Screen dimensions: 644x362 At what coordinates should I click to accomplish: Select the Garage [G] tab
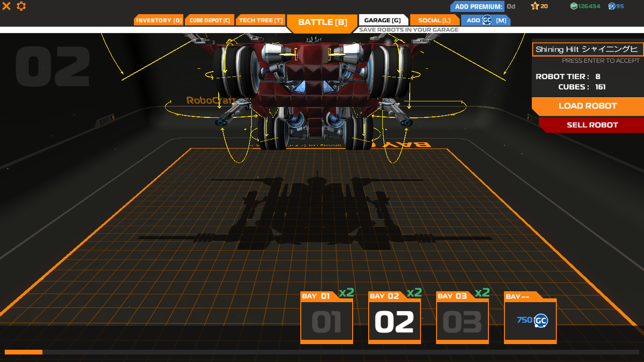point(383,20)
